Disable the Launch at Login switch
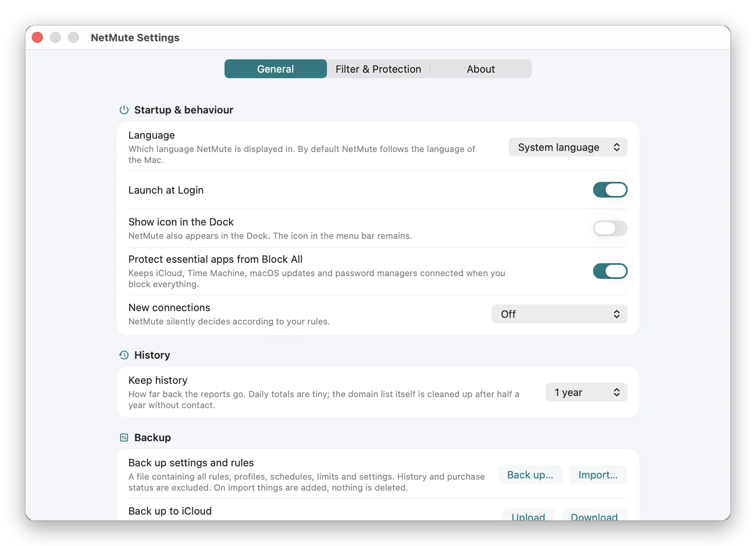756x546 pixels. [610, 190]
